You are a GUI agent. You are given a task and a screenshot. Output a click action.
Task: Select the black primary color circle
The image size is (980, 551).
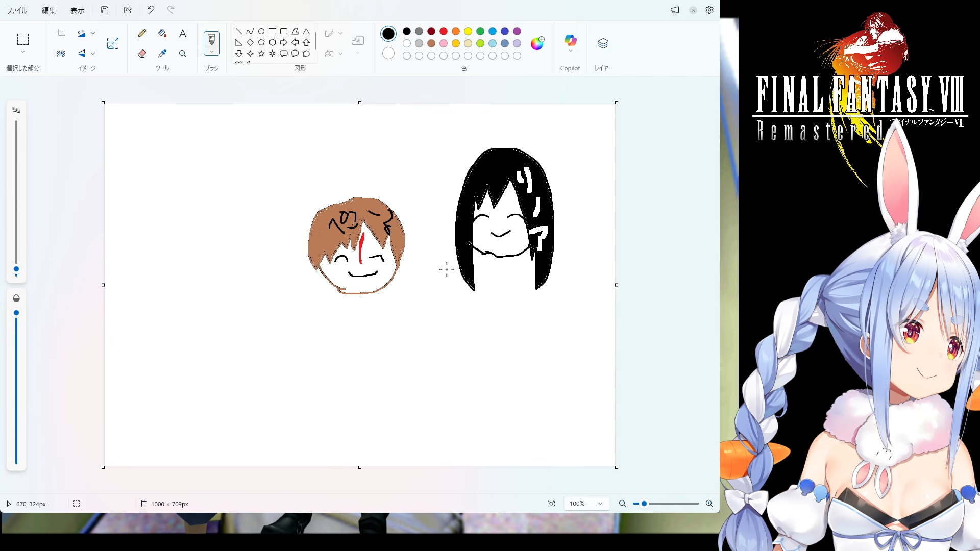[388, 34]
